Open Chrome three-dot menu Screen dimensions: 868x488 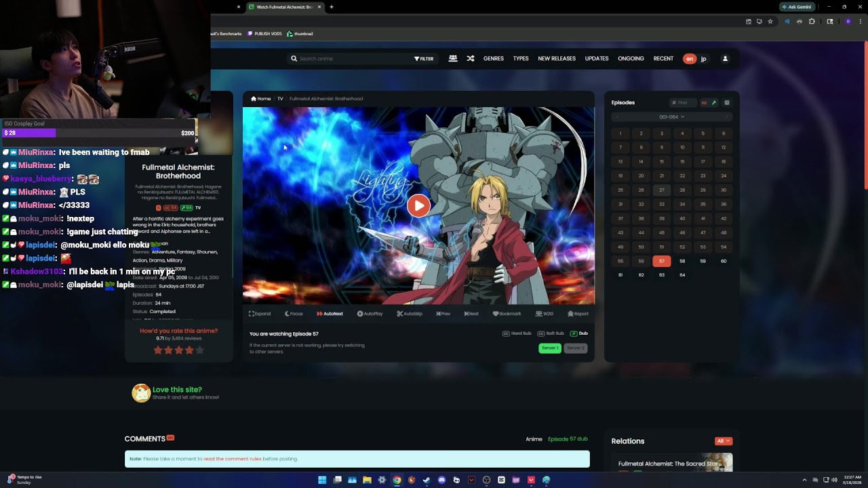861,22
